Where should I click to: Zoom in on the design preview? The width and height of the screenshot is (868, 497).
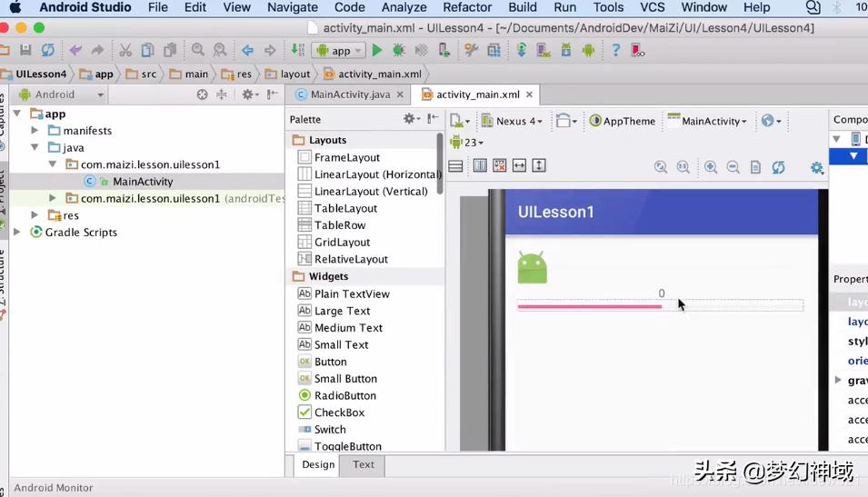711,167
